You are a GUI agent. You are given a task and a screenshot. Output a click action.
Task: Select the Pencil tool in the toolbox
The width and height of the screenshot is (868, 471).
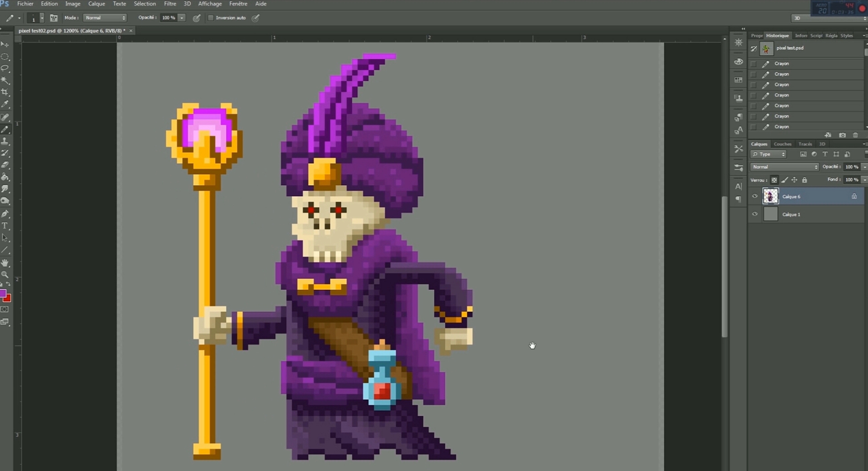point(5,129)
